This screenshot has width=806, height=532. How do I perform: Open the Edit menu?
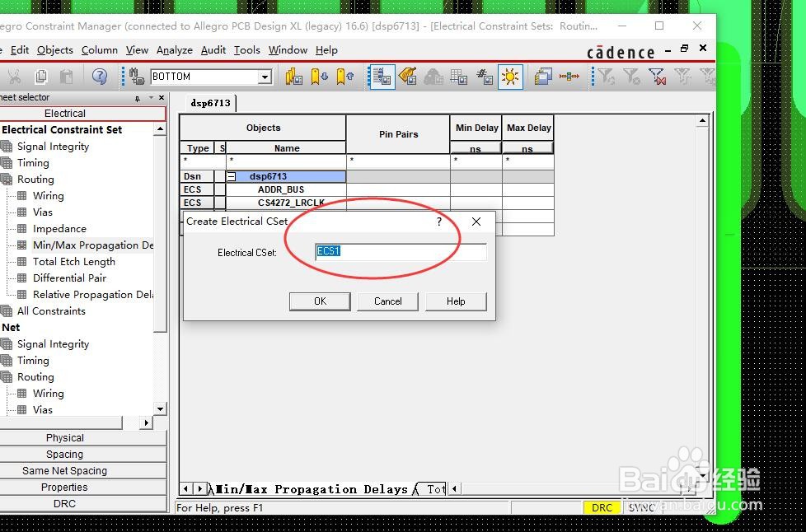click(20, 49)
